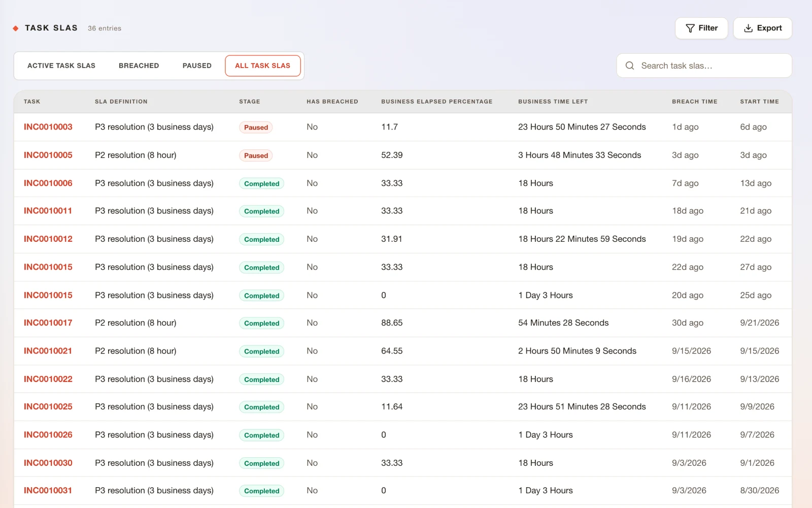The width and height of the screenshot is (812, 508).
Task: Open the INC0010031 task link
Action: click(48, 490)
